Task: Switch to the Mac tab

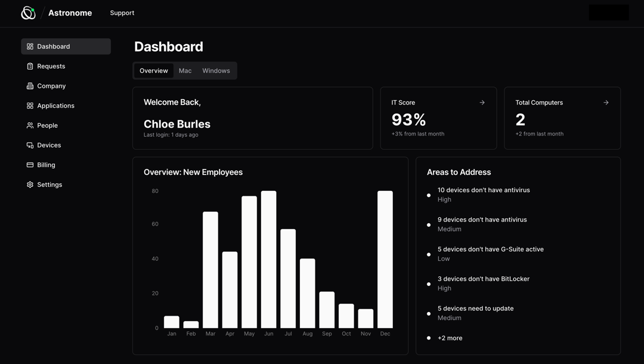Action: (185, 70)
